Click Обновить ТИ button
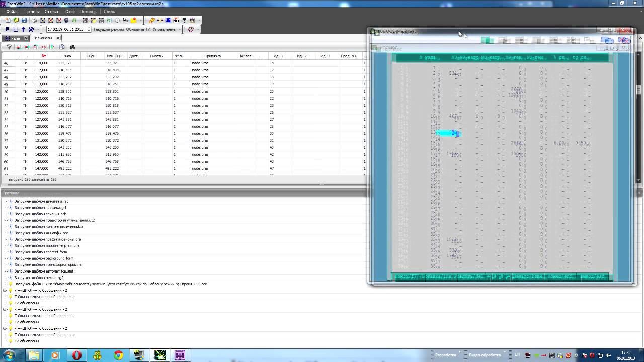 (138, 29)
